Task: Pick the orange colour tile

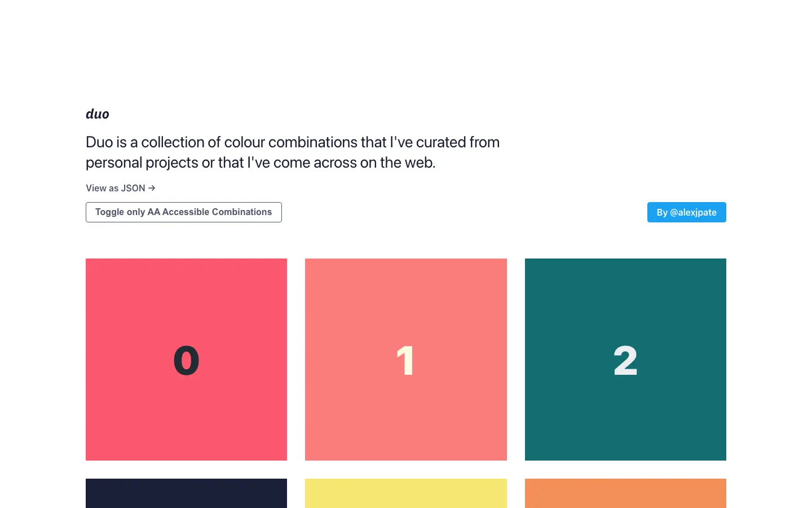Action: (x=625, y=493)
